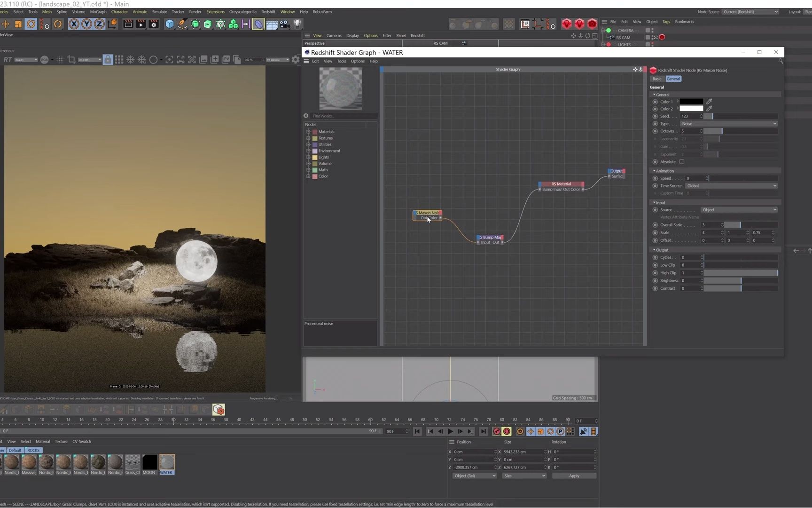Select the Move tool in the toolbar
812x508 pixels.
click(6, 24)
